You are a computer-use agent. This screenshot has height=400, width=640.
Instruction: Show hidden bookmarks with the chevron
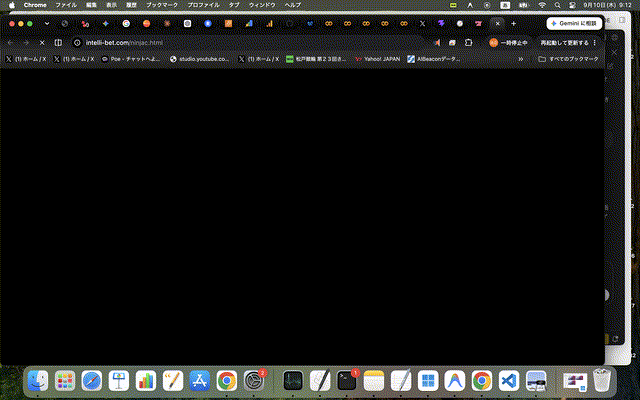pyautogui.click(x=520, y=59)
